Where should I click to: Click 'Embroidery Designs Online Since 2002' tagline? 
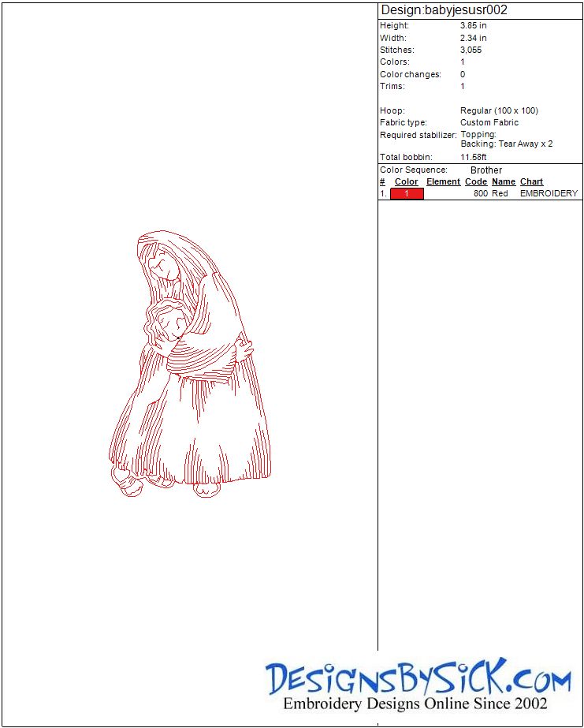click(x=415, y=704)
